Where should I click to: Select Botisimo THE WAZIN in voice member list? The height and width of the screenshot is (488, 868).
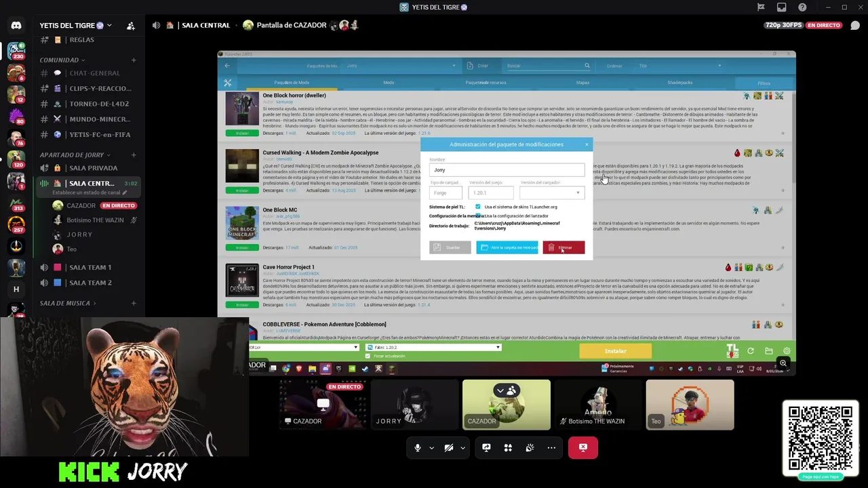[95, 220]
